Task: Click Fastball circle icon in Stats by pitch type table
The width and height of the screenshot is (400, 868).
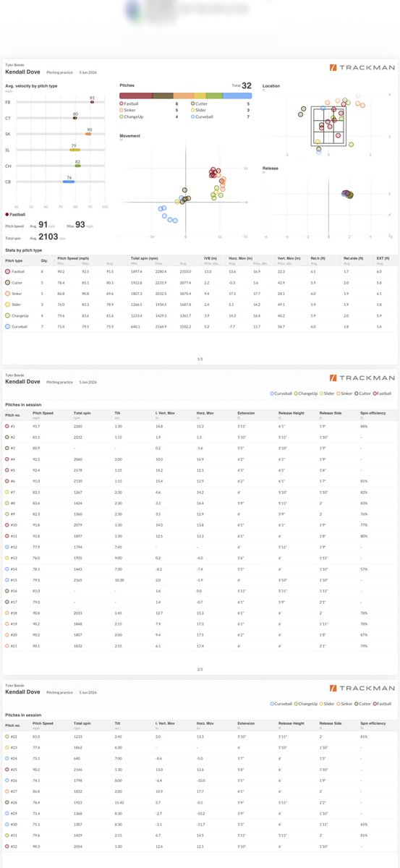Action: pos(8,271)
